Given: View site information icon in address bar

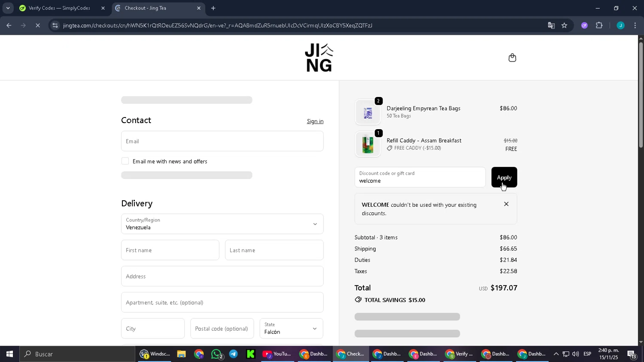Looking at the screenshot, I should 55,25.
